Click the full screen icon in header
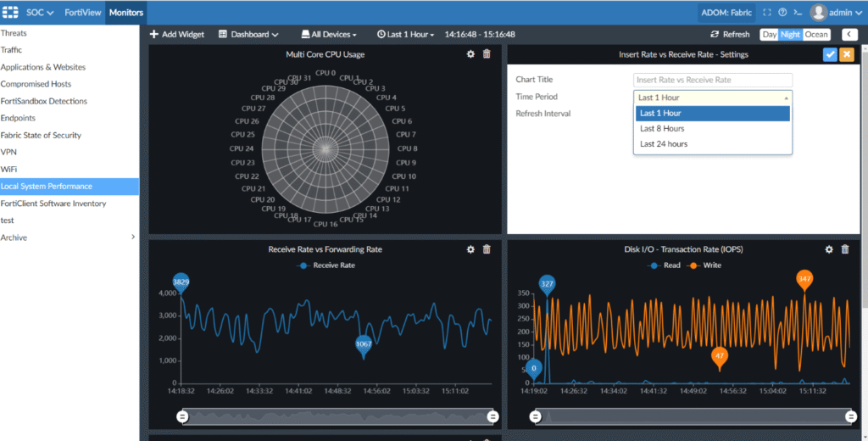This screenshot has width=868, height=441. click(767, 13)
